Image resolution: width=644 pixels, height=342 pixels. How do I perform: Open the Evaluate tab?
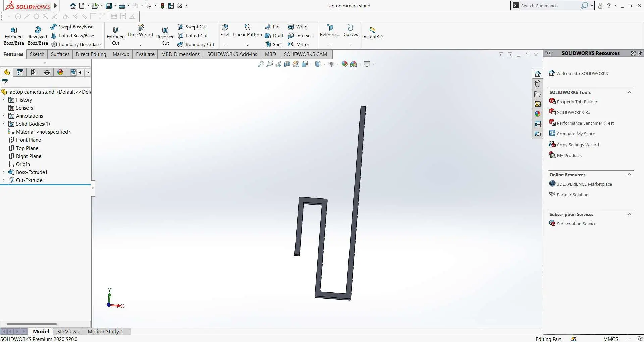tap(145, 54)
